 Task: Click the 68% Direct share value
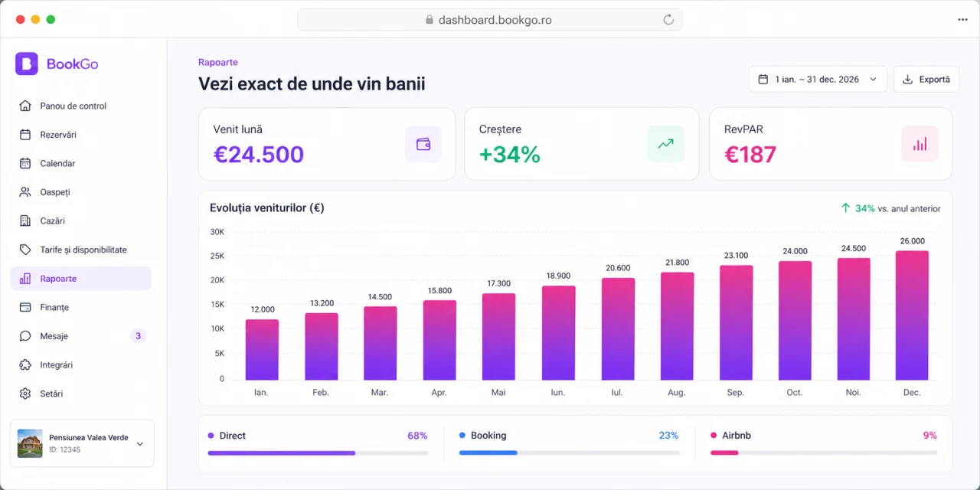tap(417, 436)
